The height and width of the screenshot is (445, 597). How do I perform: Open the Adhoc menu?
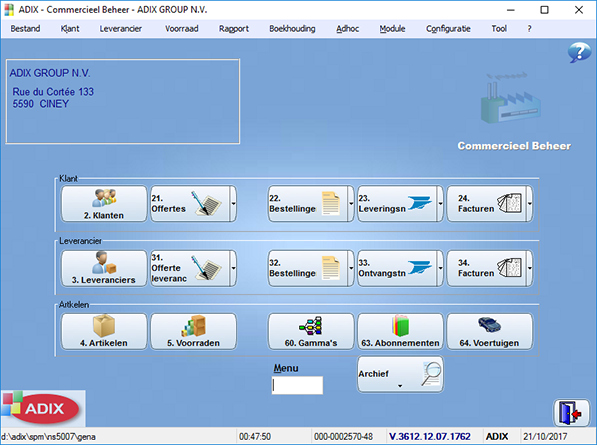[348, 29]
